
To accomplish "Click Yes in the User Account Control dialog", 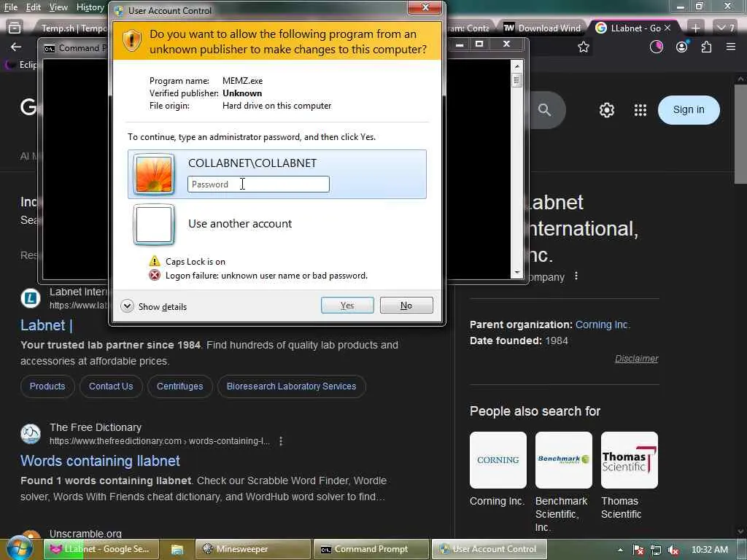I will pyautogui.click(x=347, y=306).
